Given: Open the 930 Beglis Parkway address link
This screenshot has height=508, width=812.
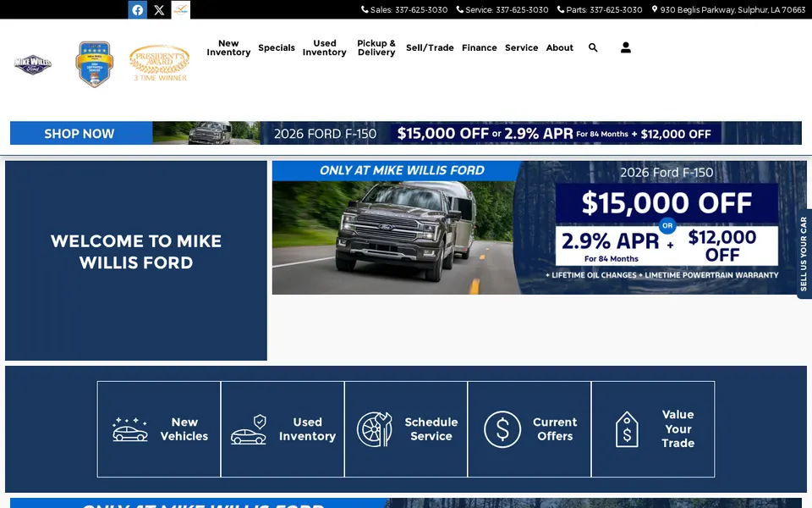Looking at the screenshot, I should pyautogui.click(x=732, y=9).
